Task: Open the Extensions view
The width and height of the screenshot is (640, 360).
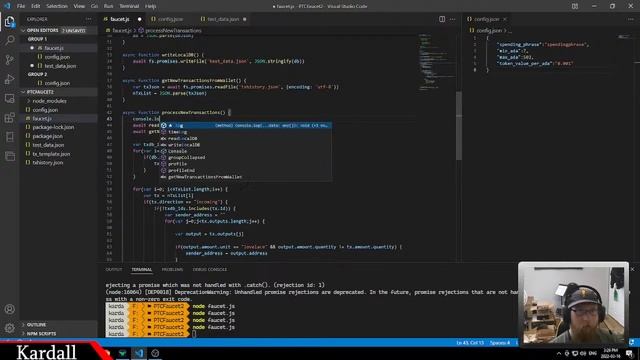Action: click(x=9, y=118)
